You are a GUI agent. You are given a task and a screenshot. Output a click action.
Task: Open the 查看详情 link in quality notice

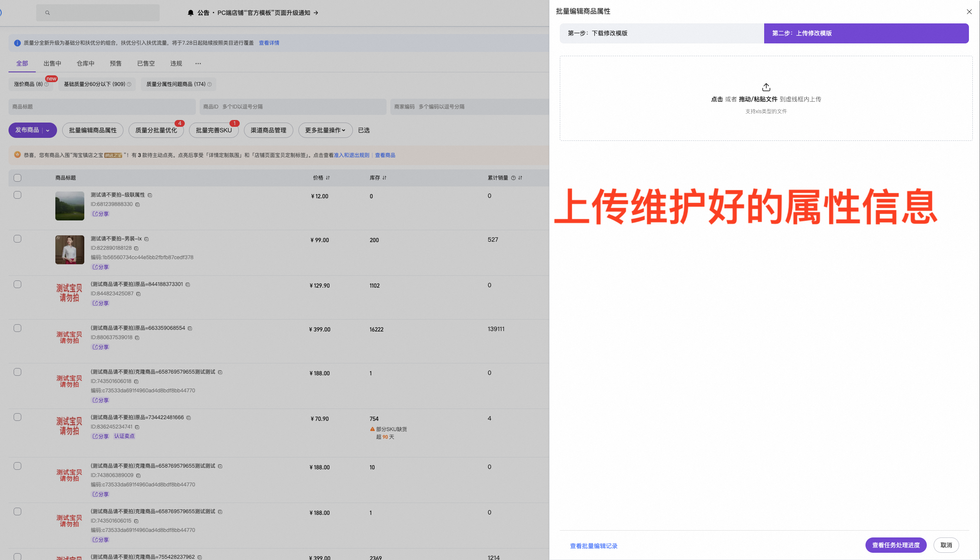click(269, 43)
